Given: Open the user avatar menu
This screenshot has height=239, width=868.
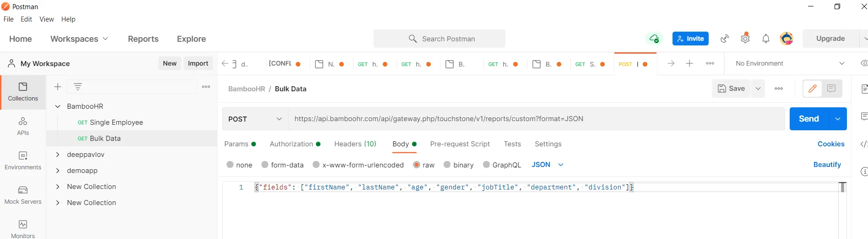Looking at the screenshot, I should pos(787,39).
